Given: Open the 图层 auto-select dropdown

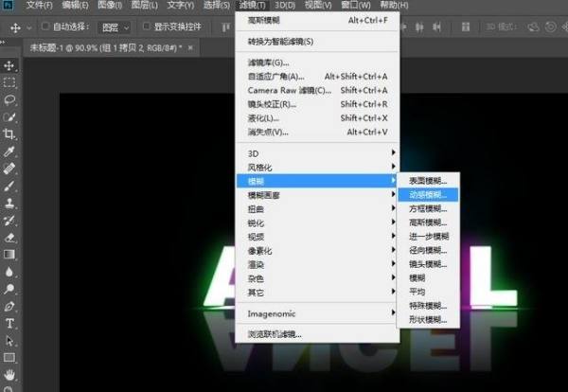Looking at the screenshot, I should [x=114, y=27].
